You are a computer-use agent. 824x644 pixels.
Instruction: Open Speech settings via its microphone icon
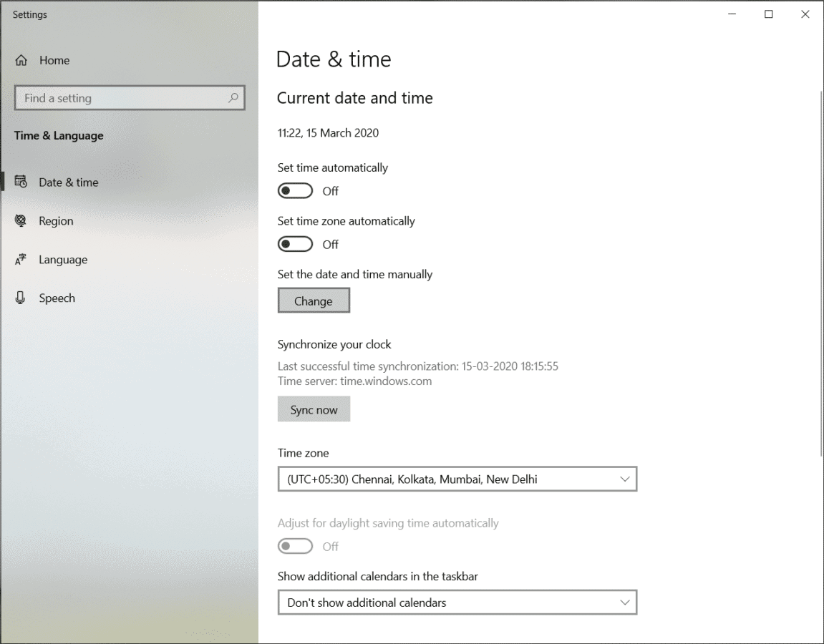21,298
